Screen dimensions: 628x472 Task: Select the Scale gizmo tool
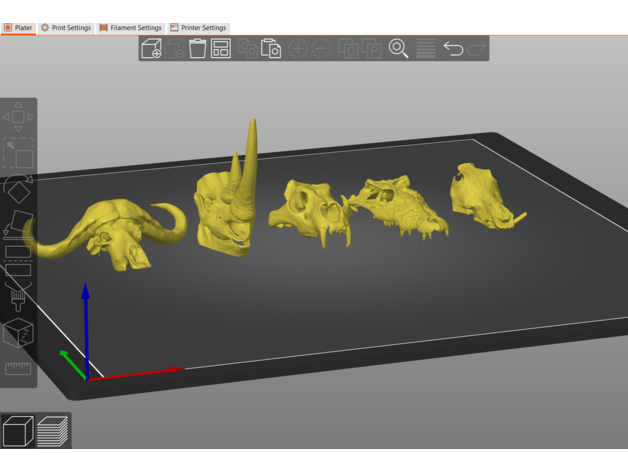click(18, 153)
